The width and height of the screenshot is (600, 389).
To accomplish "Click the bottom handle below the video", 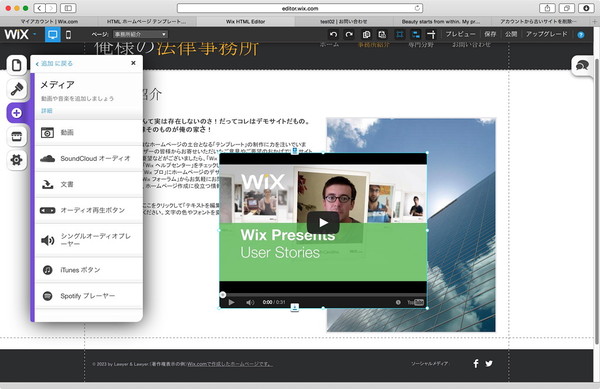I will point(294,307).
